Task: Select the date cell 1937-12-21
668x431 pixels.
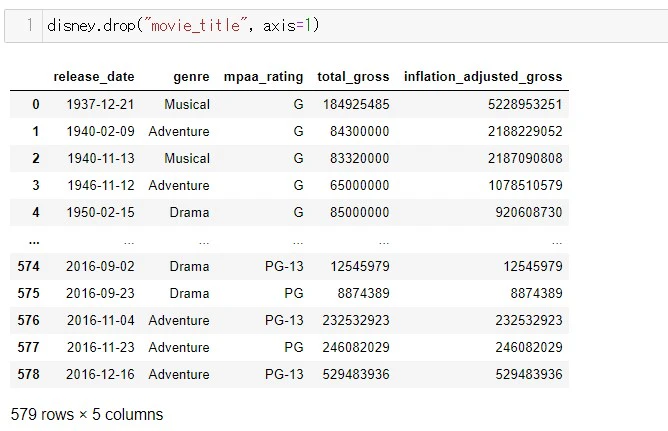Action: [100, 104]
